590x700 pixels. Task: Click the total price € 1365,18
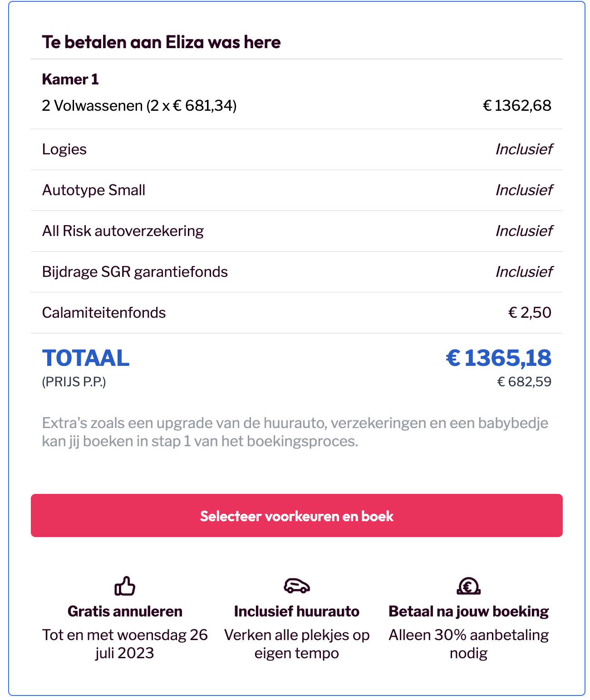click(x=498, y=358)
